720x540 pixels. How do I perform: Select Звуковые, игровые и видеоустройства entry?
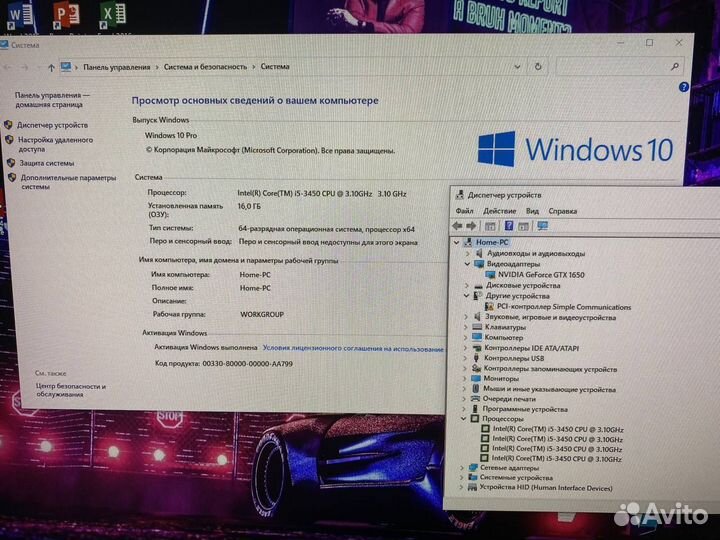point(551,317)
